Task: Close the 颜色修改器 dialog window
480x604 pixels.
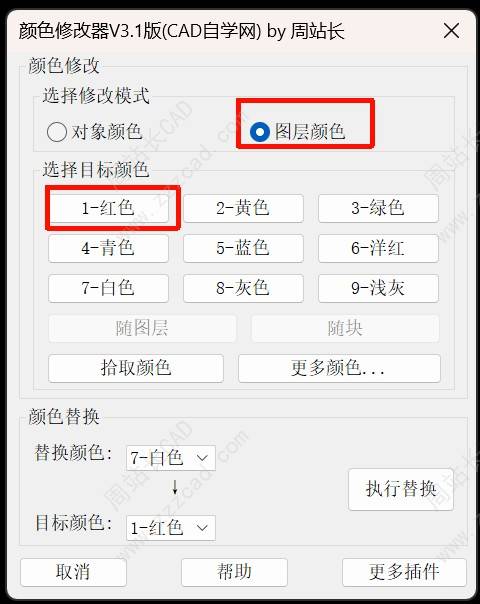Action: tap(451, 31)
